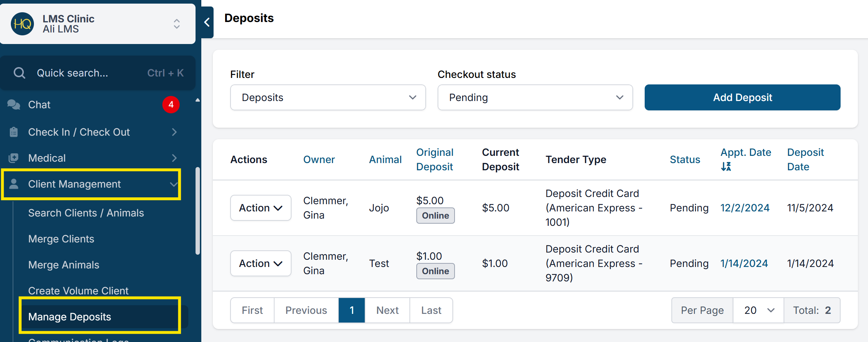Change Per Page value from 20
The width and height of the screenshot is (868, 342).
pyautogui.click(x=758, y=310)
